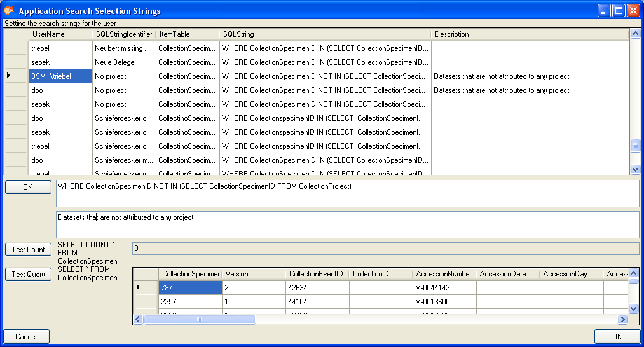Viewport: 644px width, 347px height.
Task: Click results grid scroll up arrow
Action: click(x=633, y=273)
